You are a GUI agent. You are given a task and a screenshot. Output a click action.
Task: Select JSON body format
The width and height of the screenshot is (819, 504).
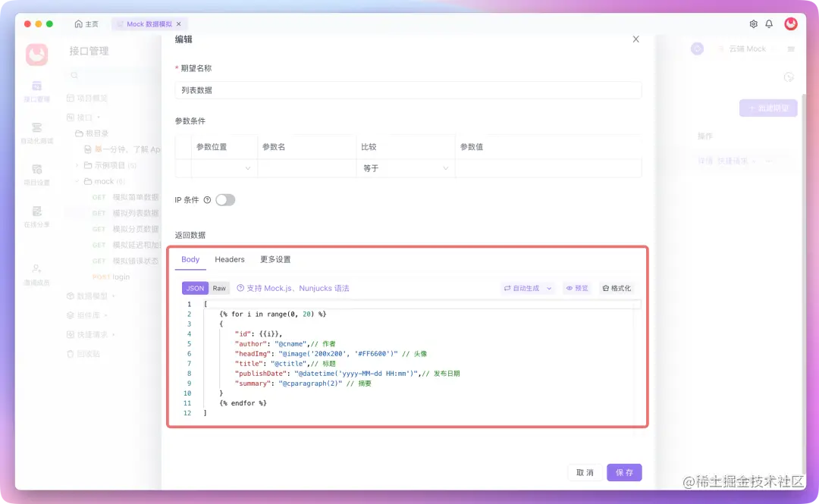(x=195, y=288)
